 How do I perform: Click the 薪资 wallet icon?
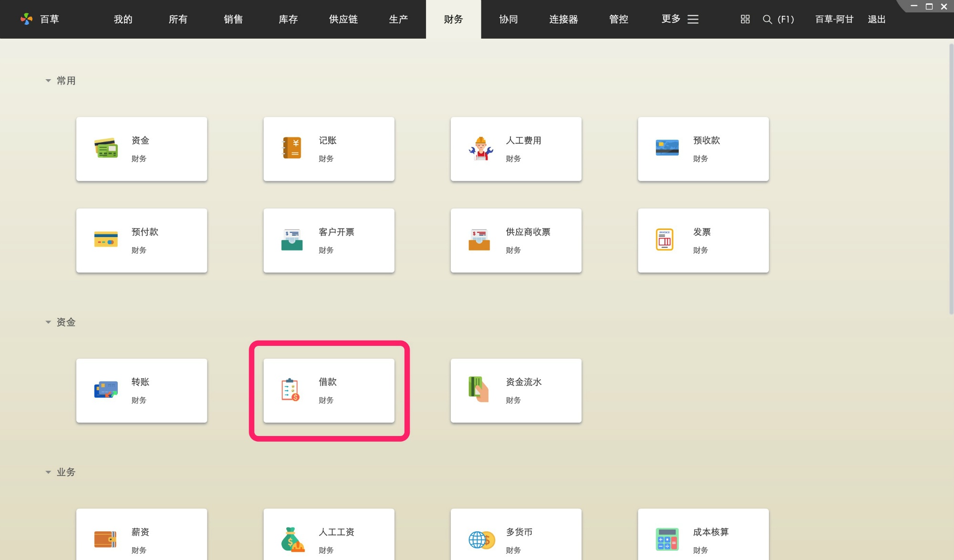(x=105, y=539)
